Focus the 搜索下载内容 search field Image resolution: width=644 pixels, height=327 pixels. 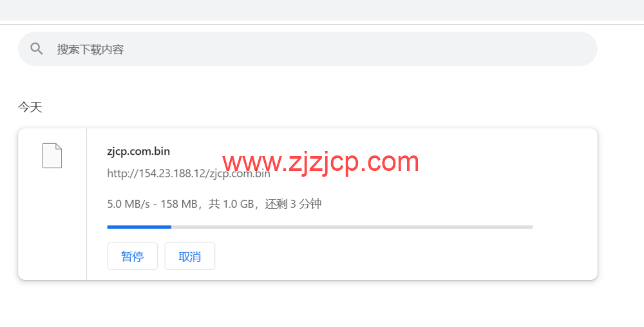[308, 49]
